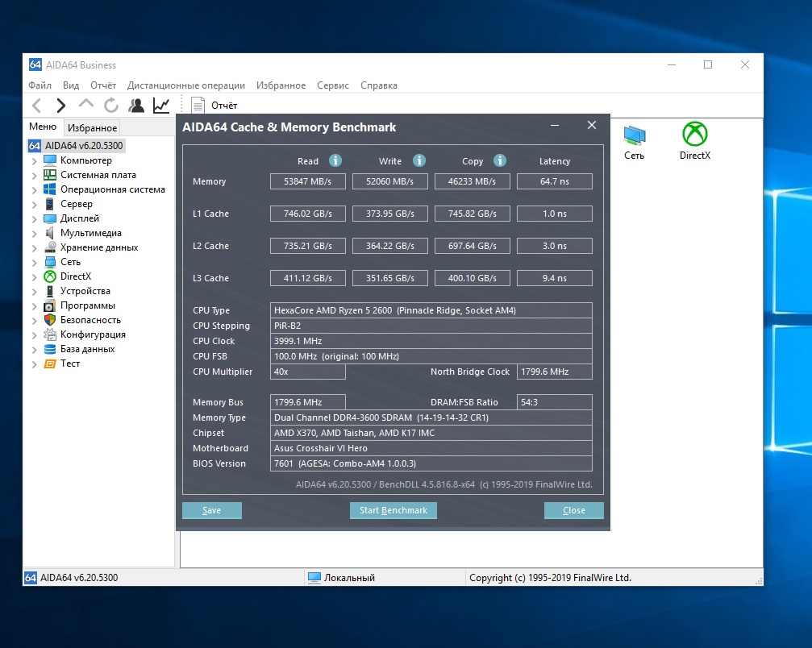Open the Вид menu
812x648 pixels.
[71, 85]
